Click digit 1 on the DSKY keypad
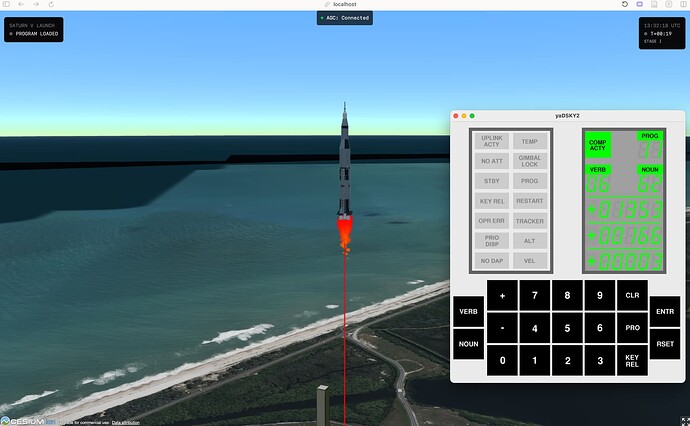Screen dimensions: 690x426 point(535,360)
